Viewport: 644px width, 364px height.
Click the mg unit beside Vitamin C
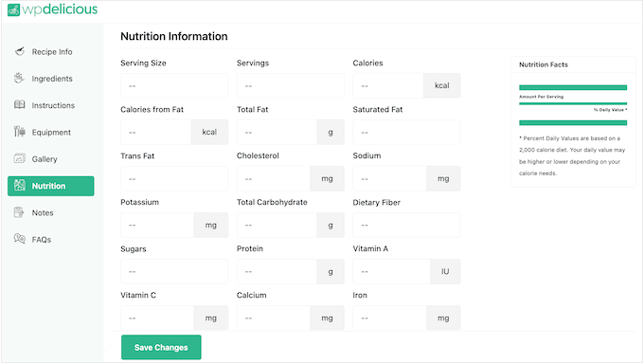click(x=210, y=318)
